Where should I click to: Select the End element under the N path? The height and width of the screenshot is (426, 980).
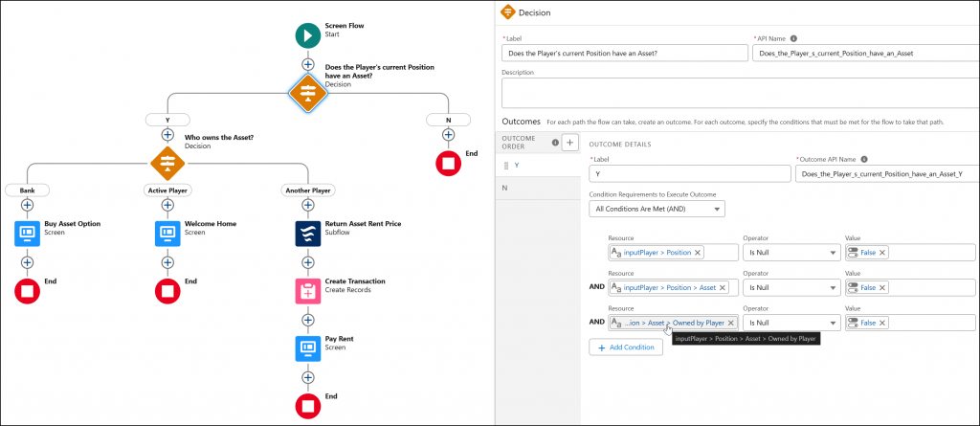448,164
